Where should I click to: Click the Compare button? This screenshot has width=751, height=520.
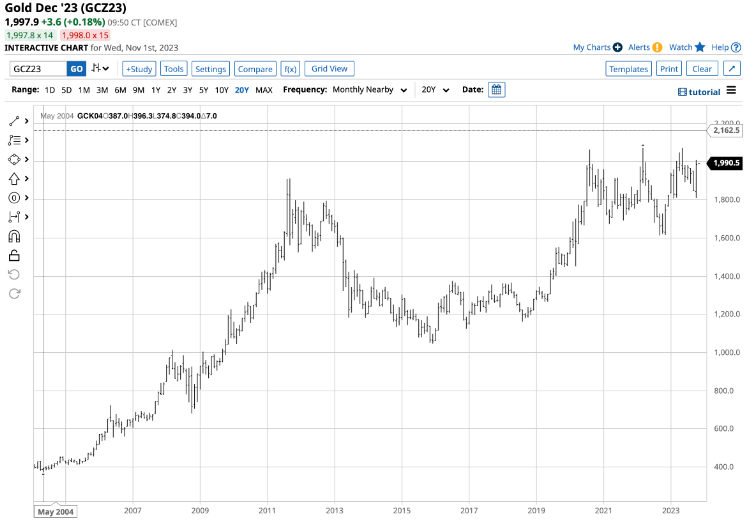click(255, 68)
